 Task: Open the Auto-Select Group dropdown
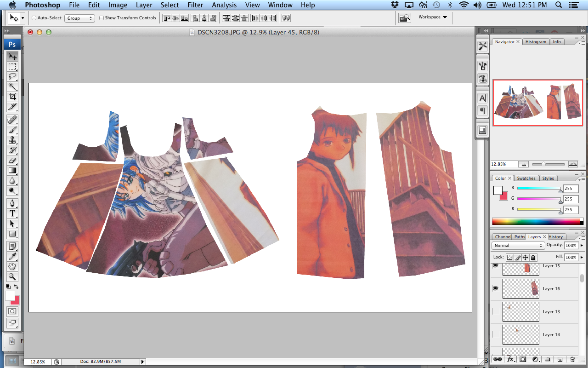[79, 18]
